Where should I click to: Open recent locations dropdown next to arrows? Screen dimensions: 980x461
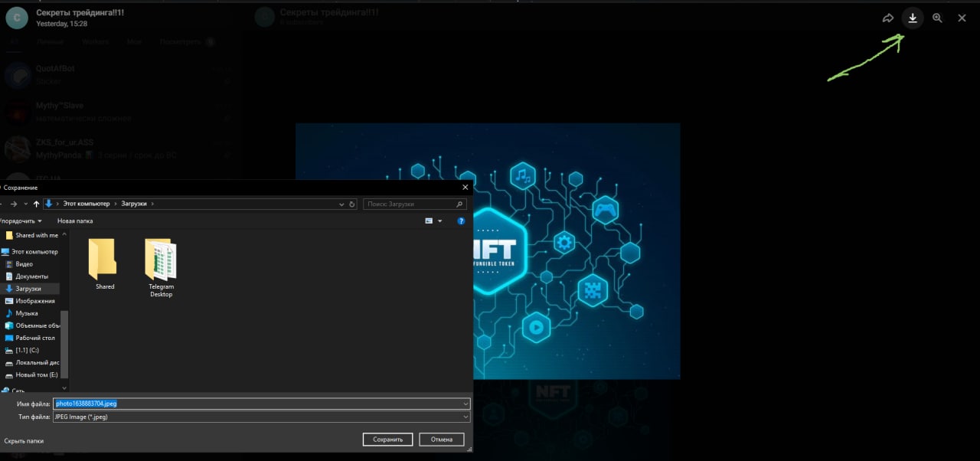(x=26, y=204)
